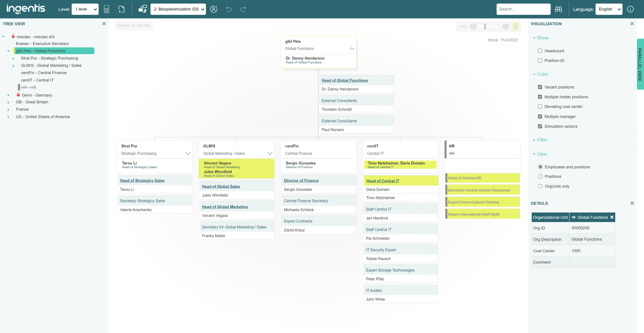Enable the Headcount checkbox
This screenshot has height=333, width=644.
pos(540,51)
